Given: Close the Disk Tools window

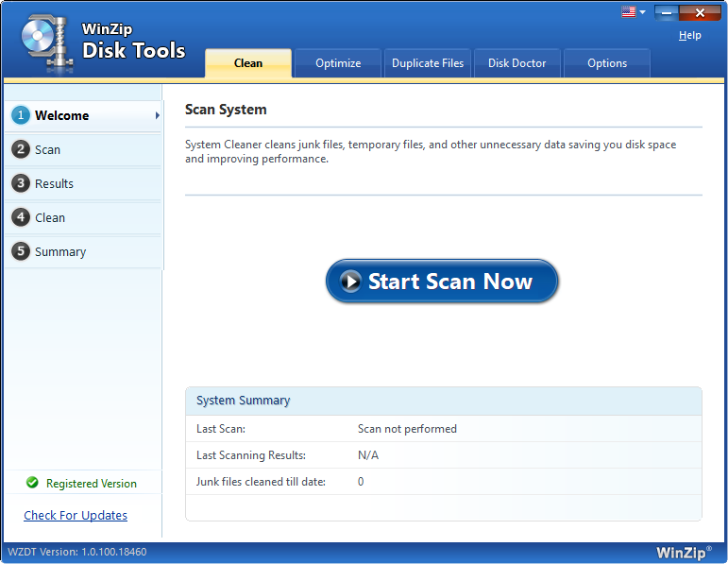Looking at the screenshot, I should pos(700,13).
